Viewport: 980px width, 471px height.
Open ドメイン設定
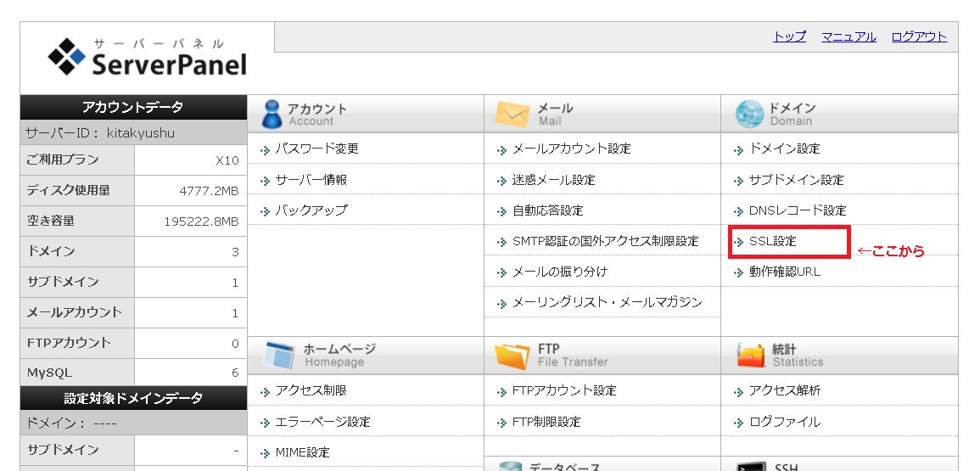[784, 149]
